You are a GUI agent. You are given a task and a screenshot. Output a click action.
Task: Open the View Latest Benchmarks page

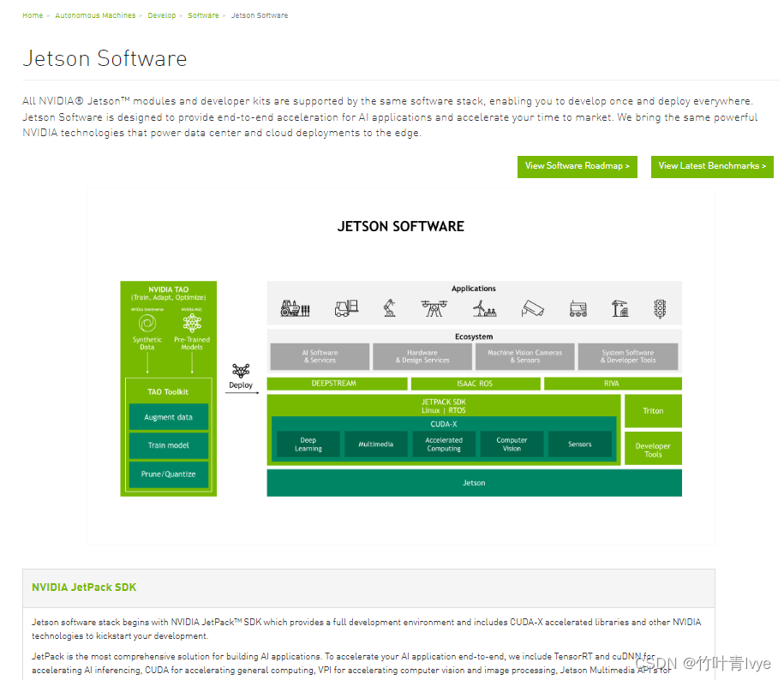pyautogui.click(x=712, y=166)
